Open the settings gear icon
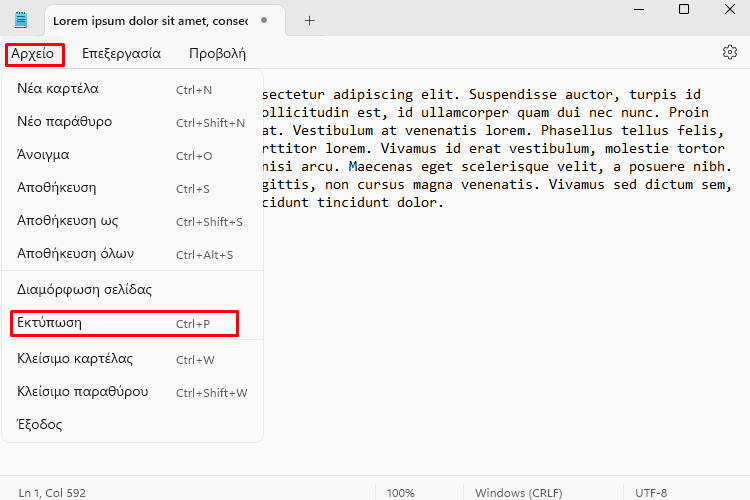Screen dimensions: 750x500 [729, 53]
